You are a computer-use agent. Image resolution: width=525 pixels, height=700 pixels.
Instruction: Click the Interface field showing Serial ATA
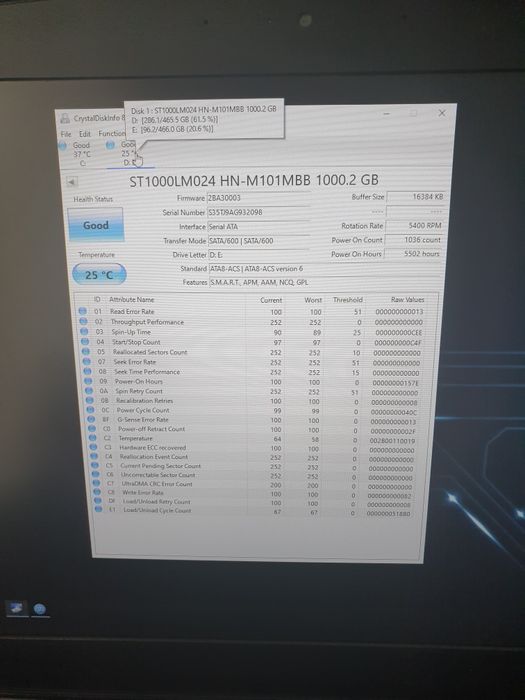click(x=258, y=226)
